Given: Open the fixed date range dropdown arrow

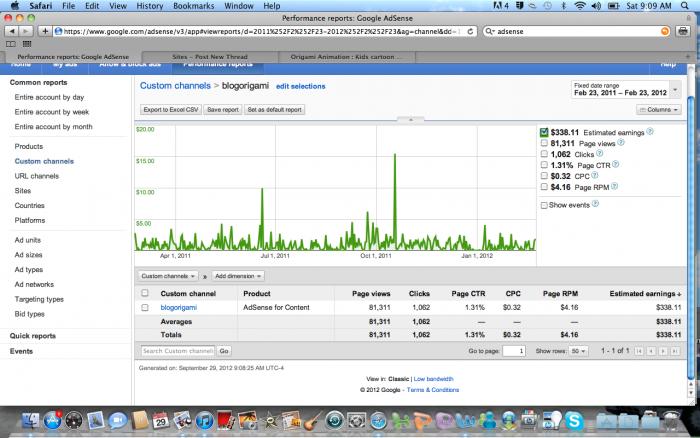Looking at the screenshot, I should [x=675, y=90].
